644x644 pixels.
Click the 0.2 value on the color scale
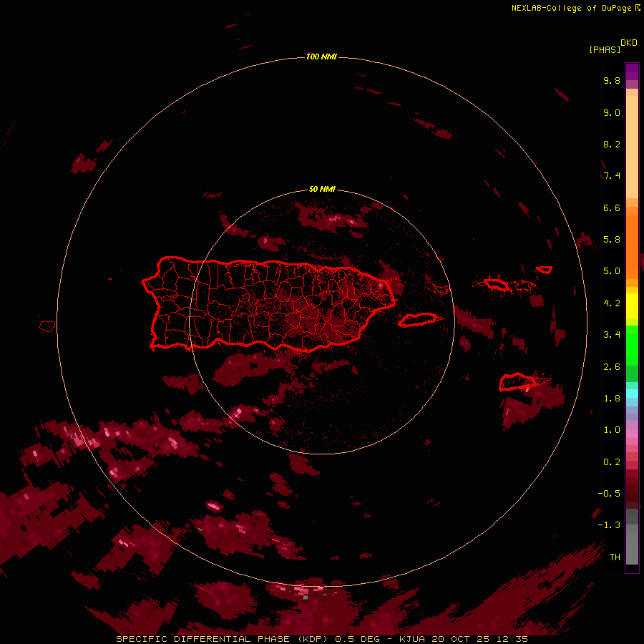[612, 462]
